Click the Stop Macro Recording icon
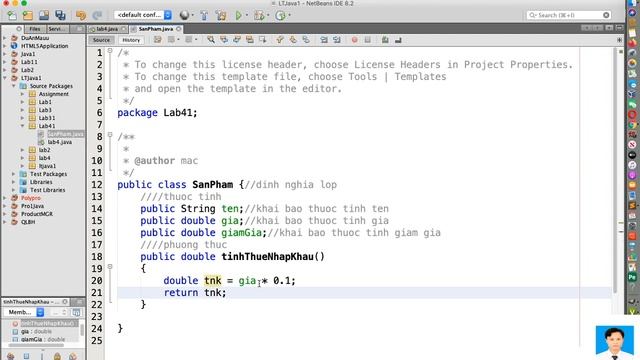The width and height of the screenshot is (640, 360). pos(368,40)
